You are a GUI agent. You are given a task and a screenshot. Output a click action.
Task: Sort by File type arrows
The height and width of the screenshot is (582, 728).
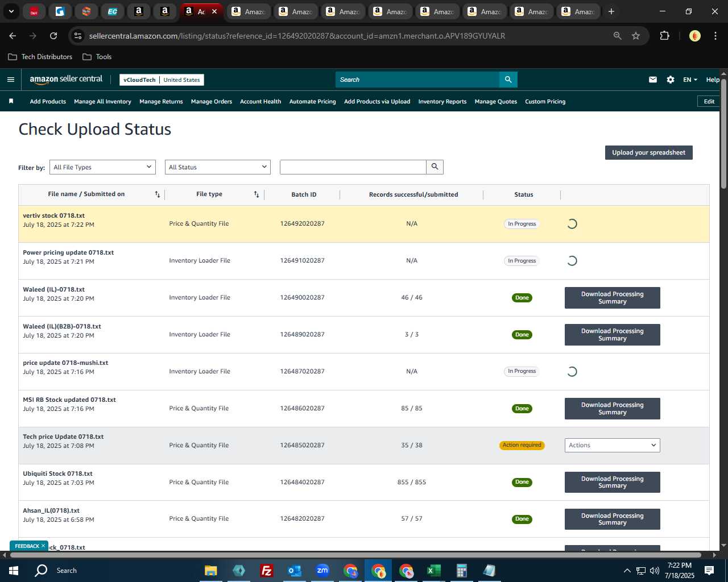(x=257, y=194)
